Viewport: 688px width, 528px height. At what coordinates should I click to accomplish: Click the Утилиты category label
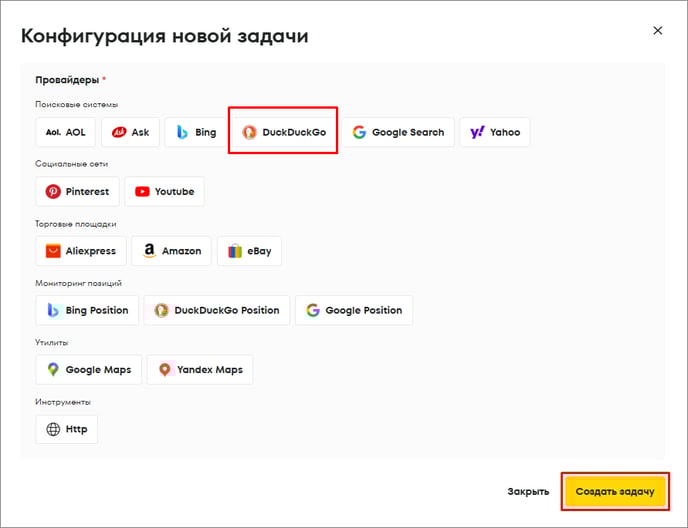pos(52,342)
